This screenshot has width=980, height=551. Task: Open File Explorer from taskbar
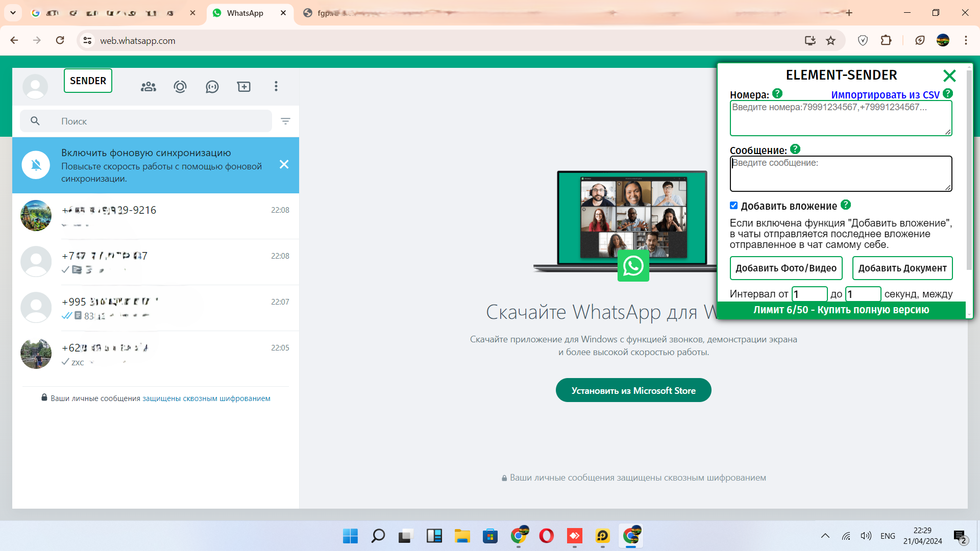click(462, 536)
